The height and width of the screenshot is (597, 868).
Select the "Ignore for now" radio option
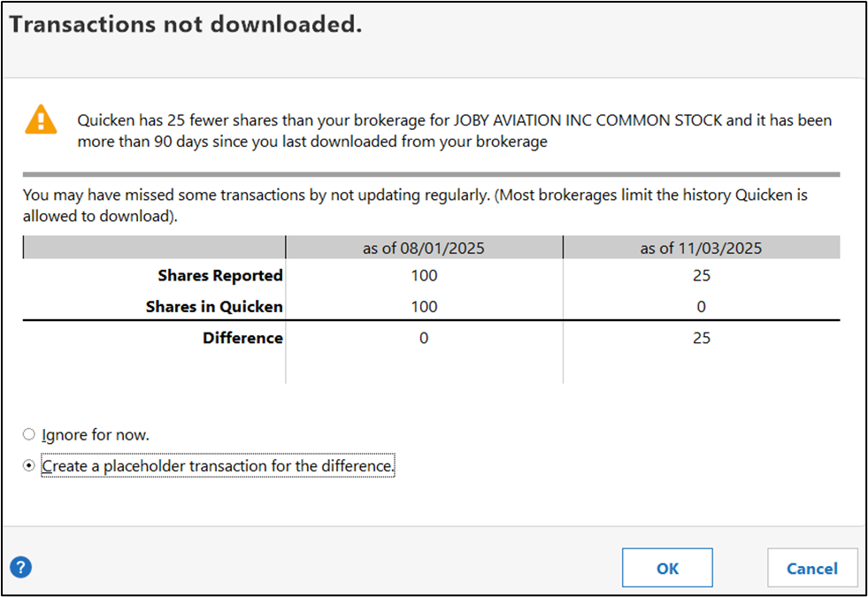click(x=29, y=434)
